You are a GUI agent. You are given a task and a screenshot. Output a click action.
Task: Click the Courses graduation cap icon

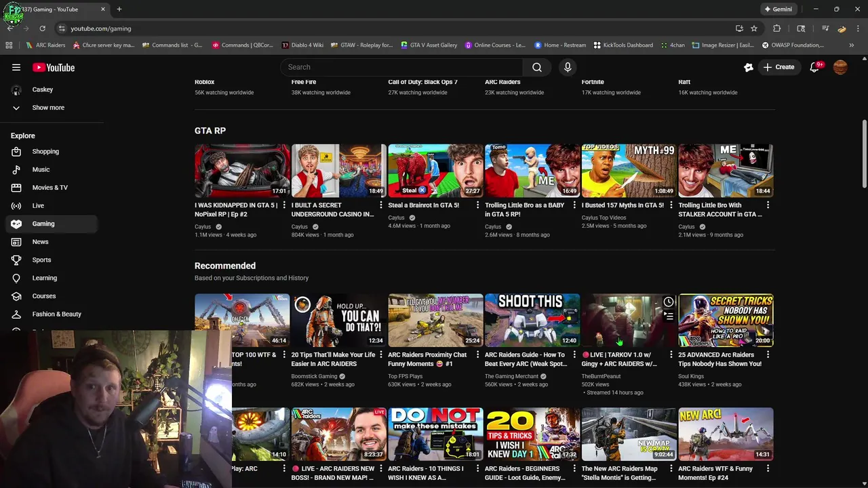pos(16,296)
